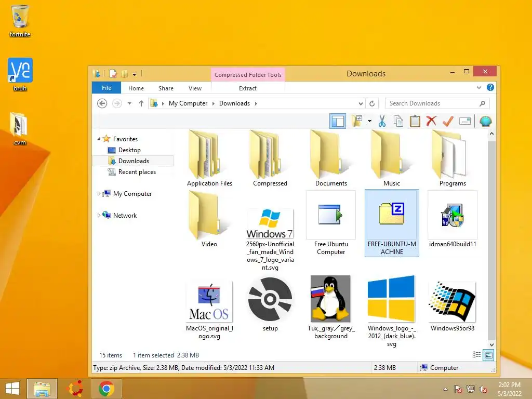Open the Video folder
The height and width of the screenshot is (399, 532).
(209, 219)
